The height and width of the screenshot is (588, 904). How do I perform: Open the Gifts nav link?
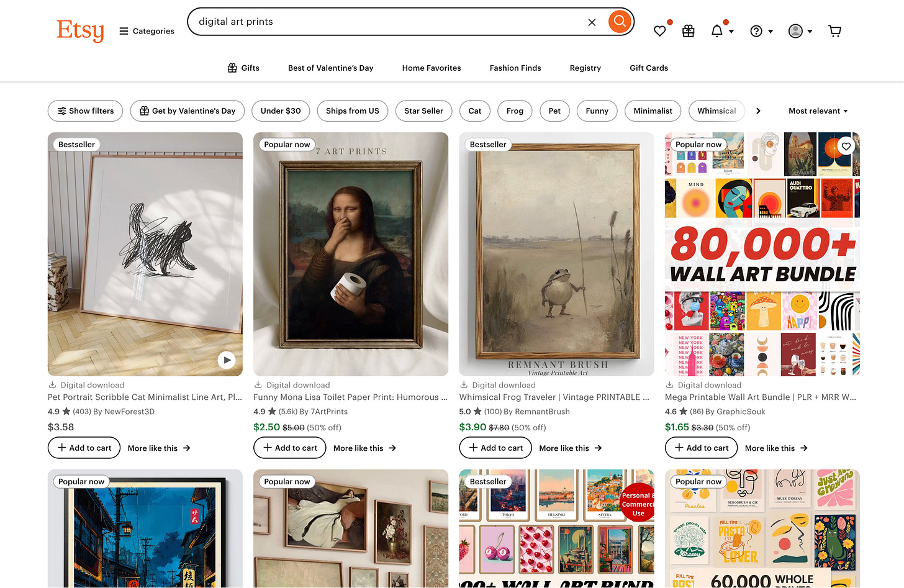click(x=243, y=68)
